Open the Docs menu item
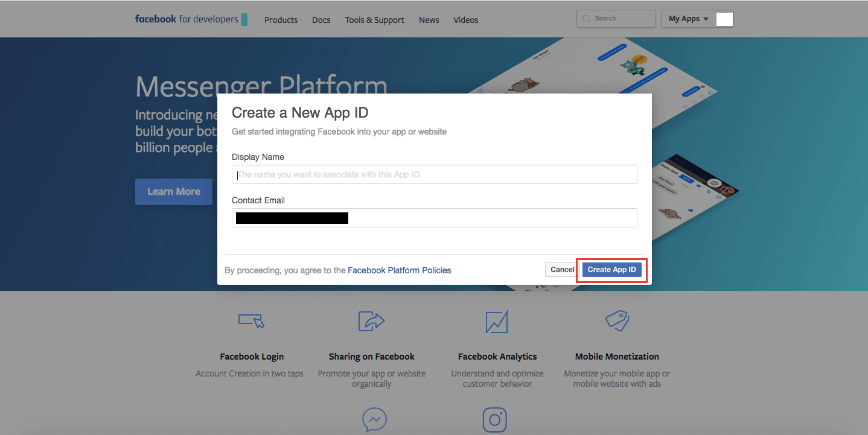The width and height of the screenshot is (868, 435). pos(321,20)
